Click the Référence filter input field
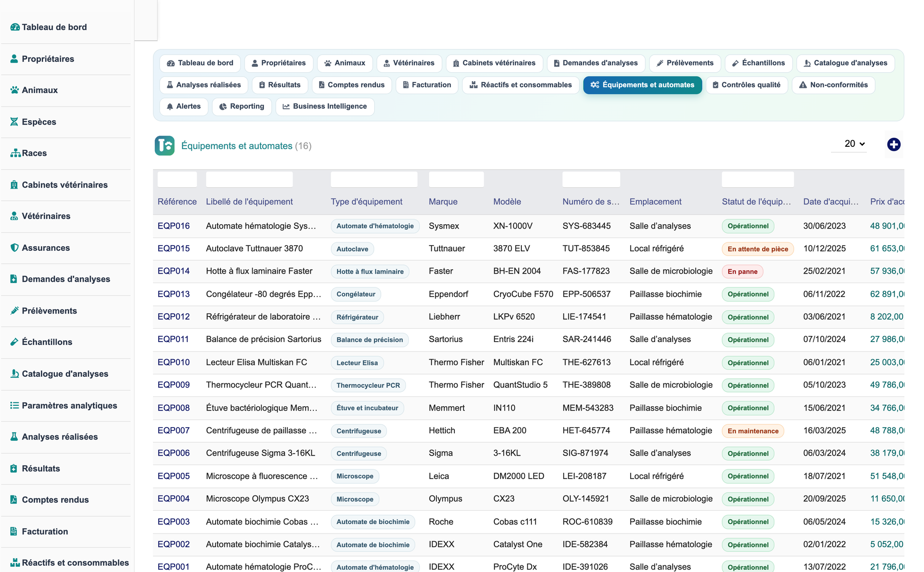Screen dimensions: 924x572 [x=177, y=179]
